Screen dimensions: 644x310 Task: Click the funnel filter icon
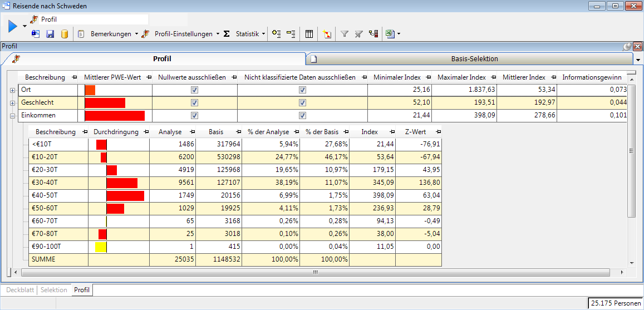345,34
